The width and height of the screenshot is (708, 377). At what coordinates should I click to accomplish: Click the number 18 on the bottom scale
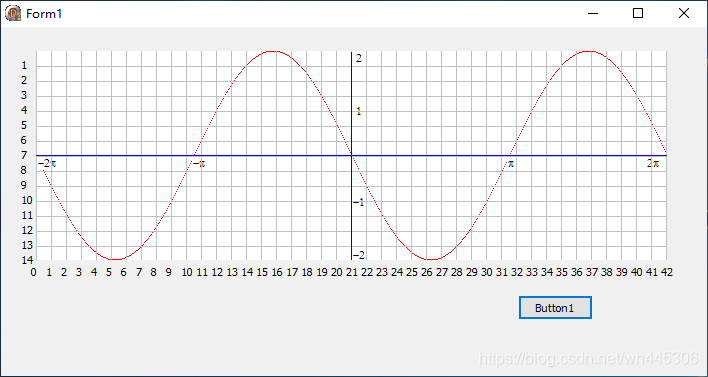click(x=307, y=272)
